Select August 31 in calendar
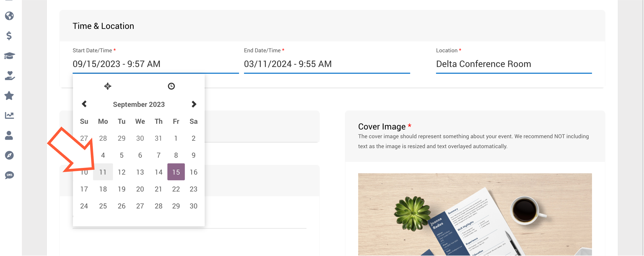Image resolution: width=644 pixels, height=256 pixels. 158,138
